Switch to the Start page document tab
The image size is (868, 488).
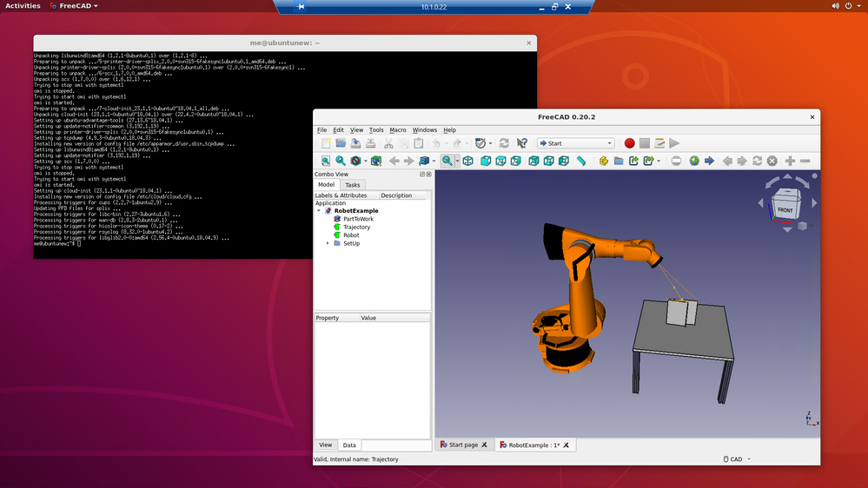(x=463, y=445)
